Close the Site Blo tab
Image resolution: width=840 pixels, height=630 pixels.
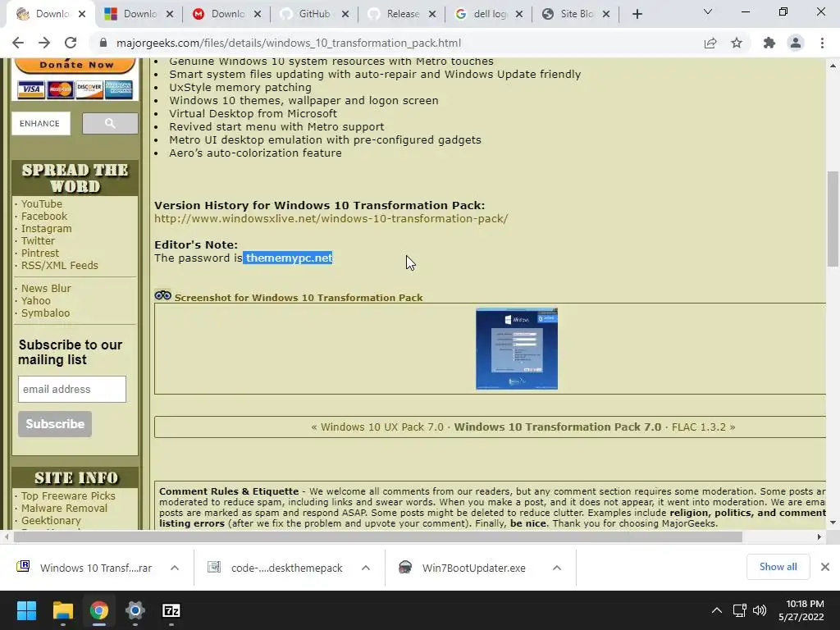[606, 14]
